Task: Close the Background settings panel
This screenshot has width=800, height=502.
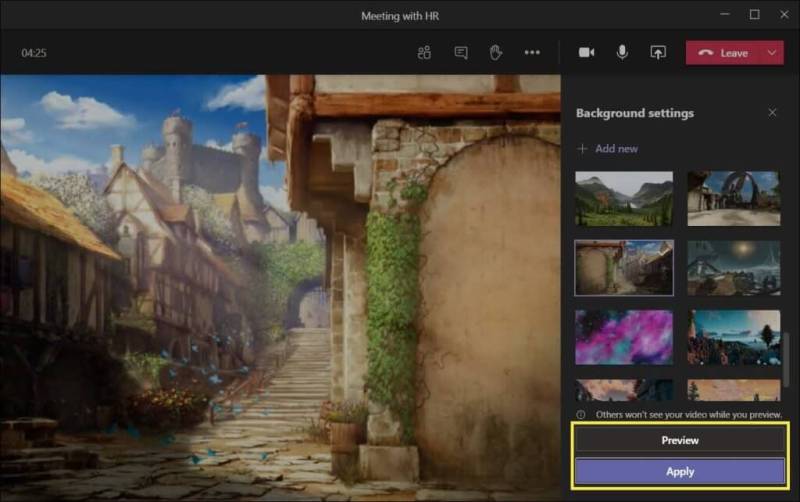Action: coord(772,113)
